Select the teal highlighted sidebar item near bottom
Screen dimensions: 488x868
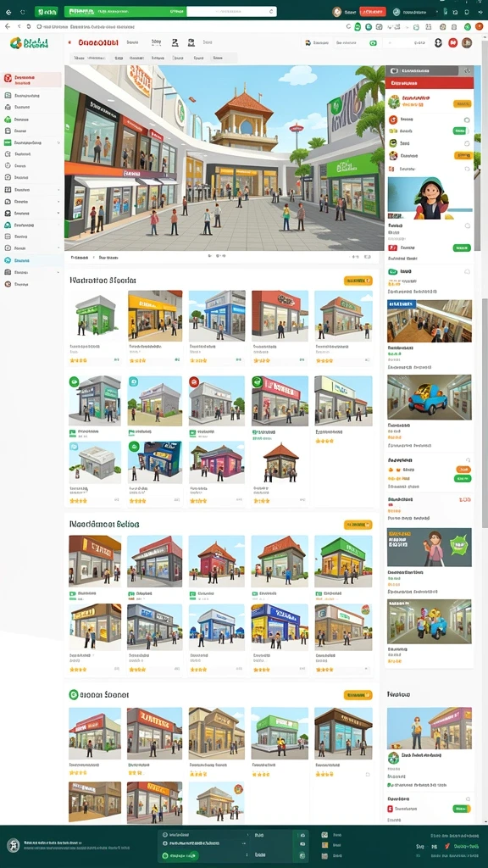[31, 260]
